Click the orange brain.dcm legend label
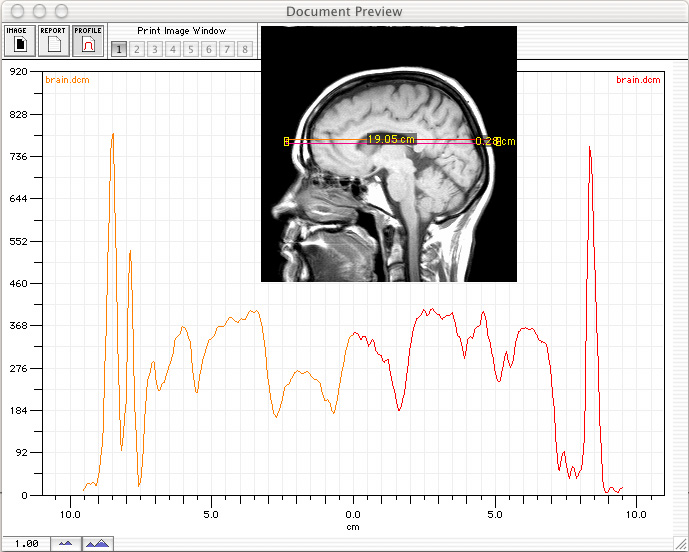689x552 pixels. [x=66, y=79]
